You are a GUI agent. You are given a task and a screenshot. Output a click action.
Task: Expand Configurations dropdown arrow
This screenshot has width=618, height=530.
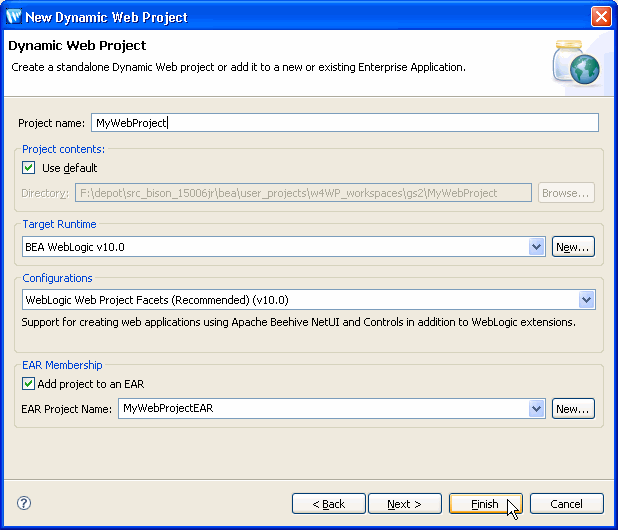[586, 300]
